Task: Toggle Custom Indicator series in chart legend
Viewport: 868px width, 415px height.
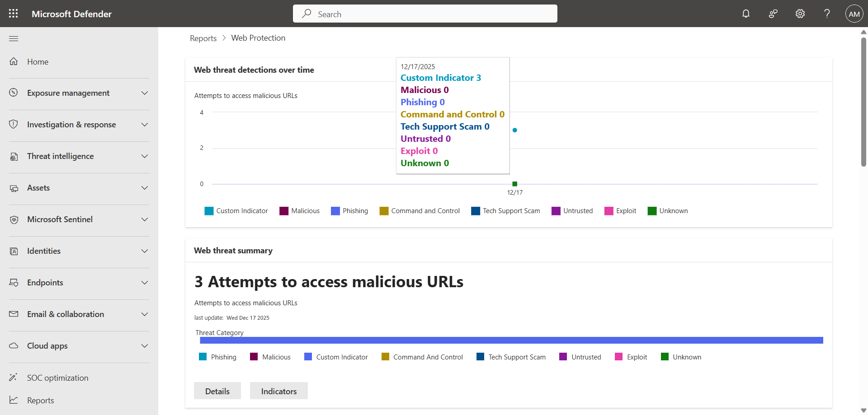Action: tap(236, 211)
